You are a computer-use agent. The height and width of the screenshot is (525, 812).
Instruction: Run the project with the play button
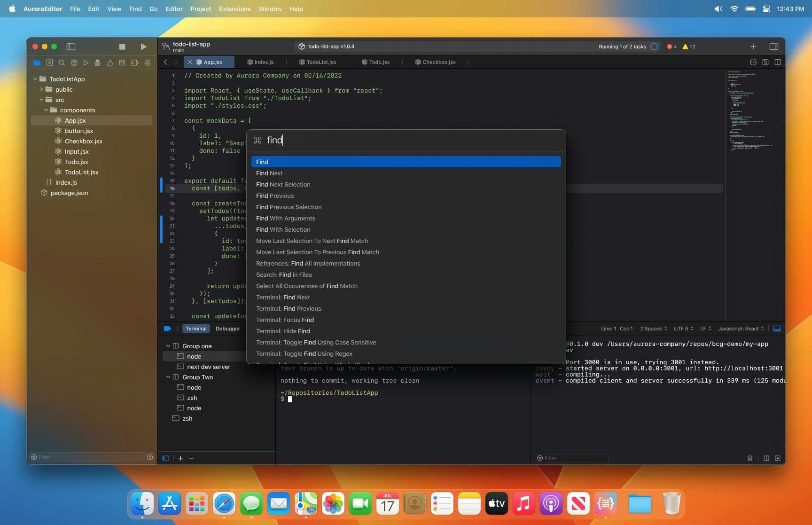click(x=143, y=47)
